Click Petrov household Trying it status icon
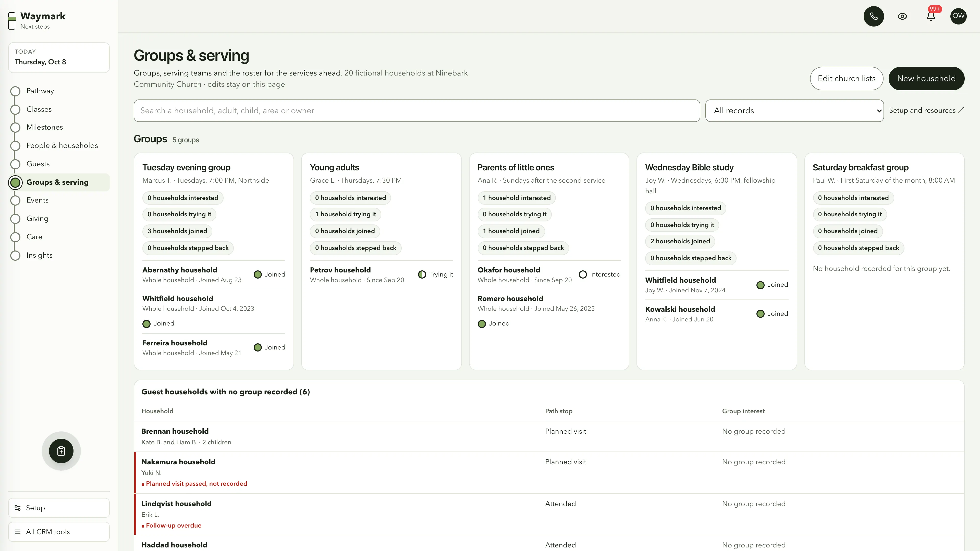 pos(422,274)
